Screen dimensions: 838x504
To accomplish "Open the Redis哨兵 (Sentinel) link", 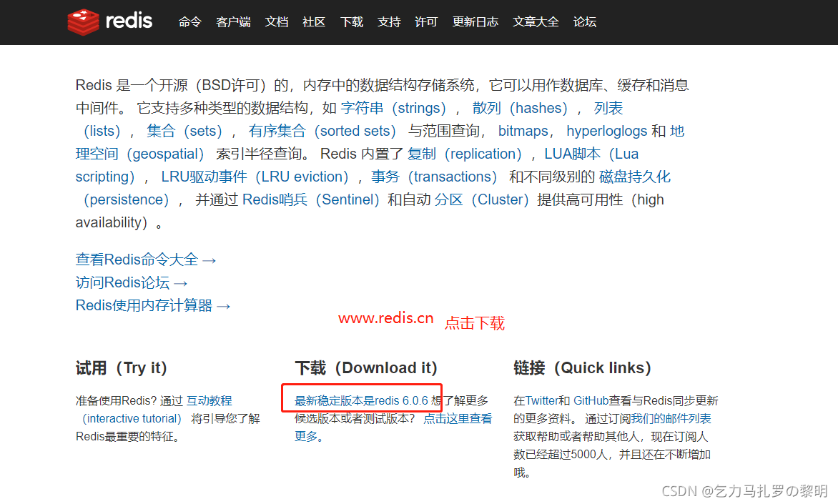I will [x=311, y=199].
